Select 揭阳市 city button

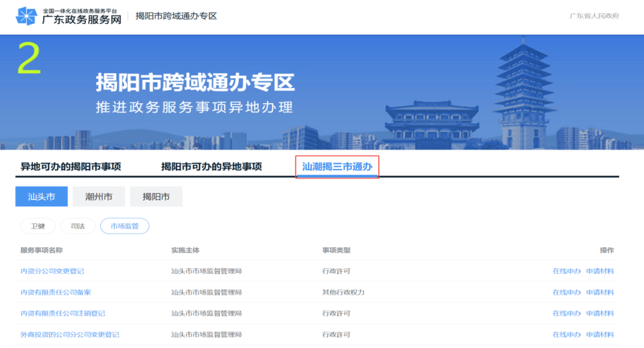pos(156,196)
